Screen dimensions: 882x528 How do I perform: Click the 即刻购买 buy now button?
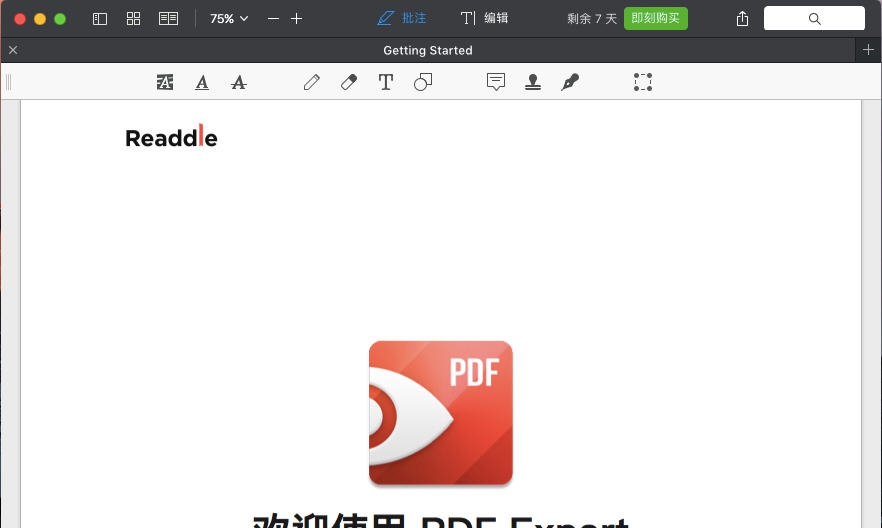pos(655,19)
